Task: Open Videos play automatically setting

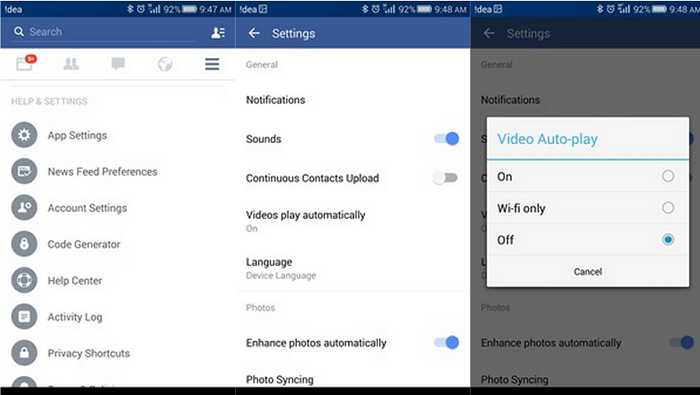Action: pos(305,221)
